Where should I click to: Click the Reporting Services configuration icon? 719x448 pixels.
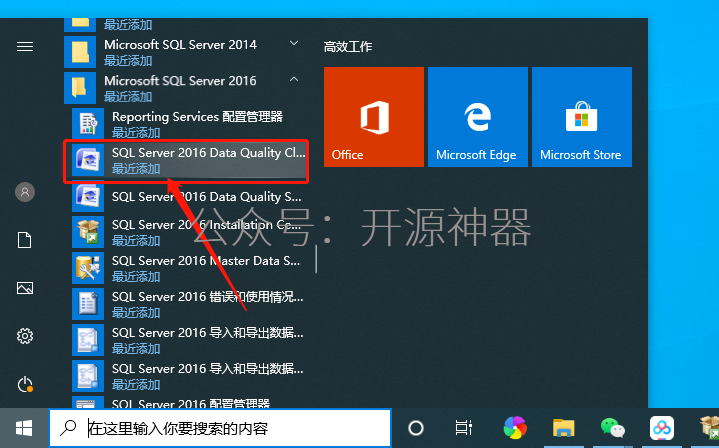pos(88,124)
